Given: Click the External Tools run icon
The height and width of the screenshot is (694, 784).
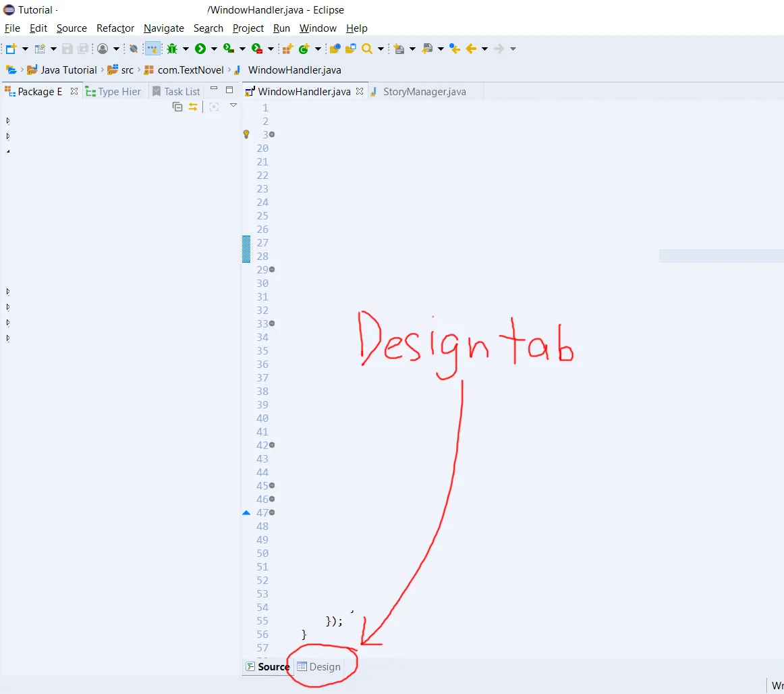Looking at the screenshot, I should (x=257, y=49).
